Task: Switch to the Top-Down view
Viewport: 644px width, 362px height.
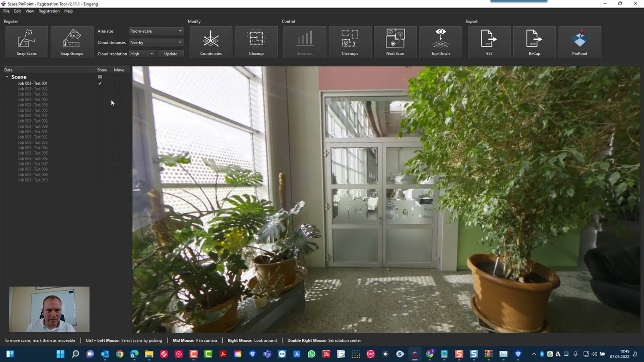Action: pos(440,42)
